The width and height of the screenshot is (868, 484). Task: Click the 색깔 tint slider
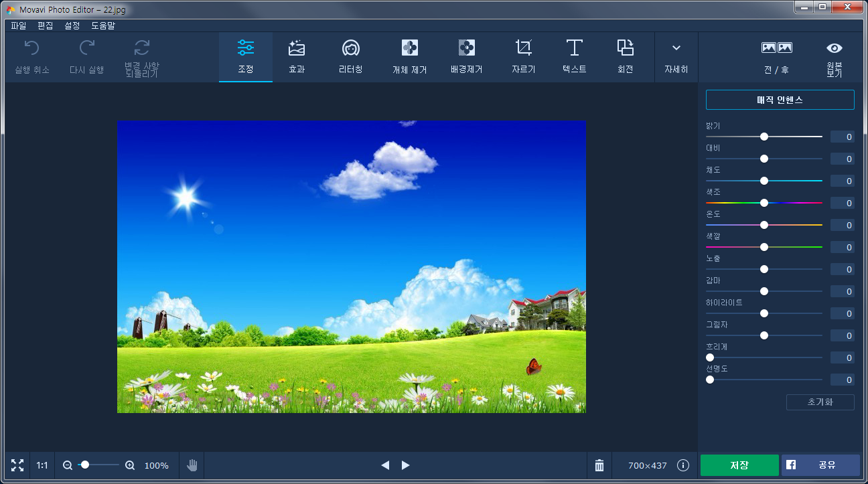764,247
